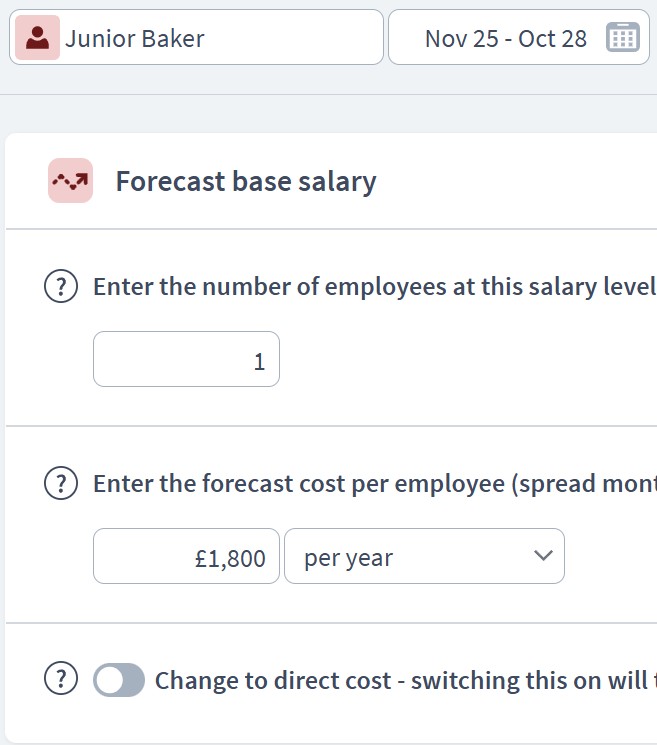Focus the number of employees input field
This screenshot has height=745, width=657.
tap(186, 360)
